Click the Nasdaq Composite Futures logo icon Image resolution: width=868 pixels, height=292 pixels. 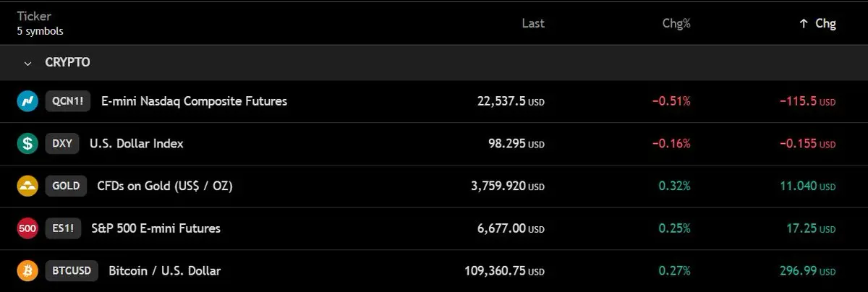pos(27,101)
